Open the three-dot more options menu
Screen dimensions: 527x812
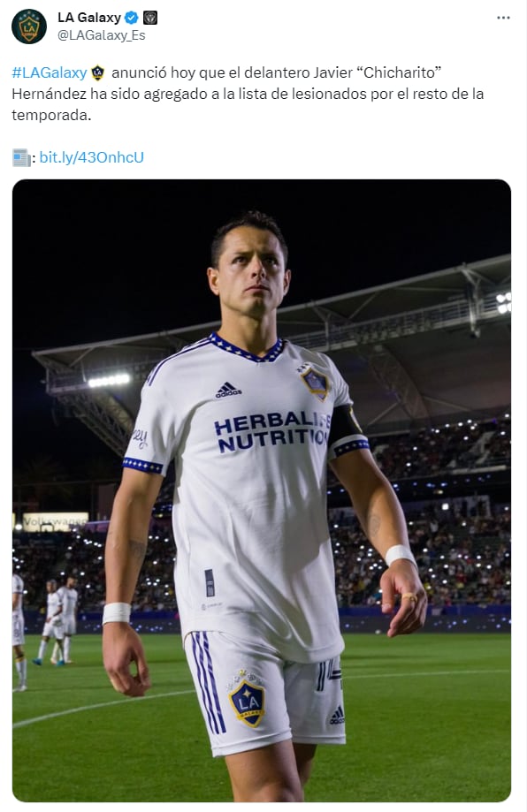coord(503,18)
